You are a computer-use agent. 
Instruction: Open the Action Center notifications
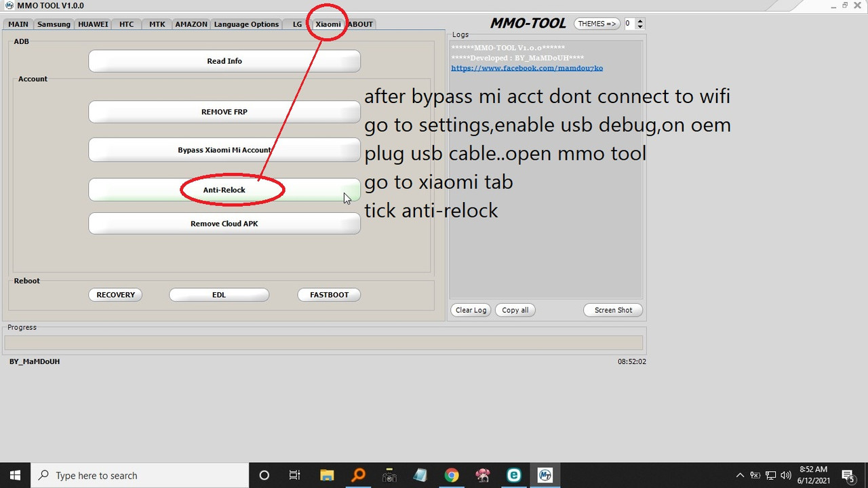848,475
